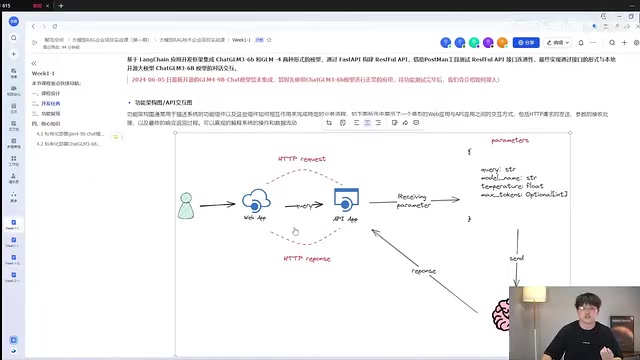Switch to the active Week1-1 pinned doc tab
Viewport: 640px width, 360px height.
pyautogui.click(x=13, y=224)
